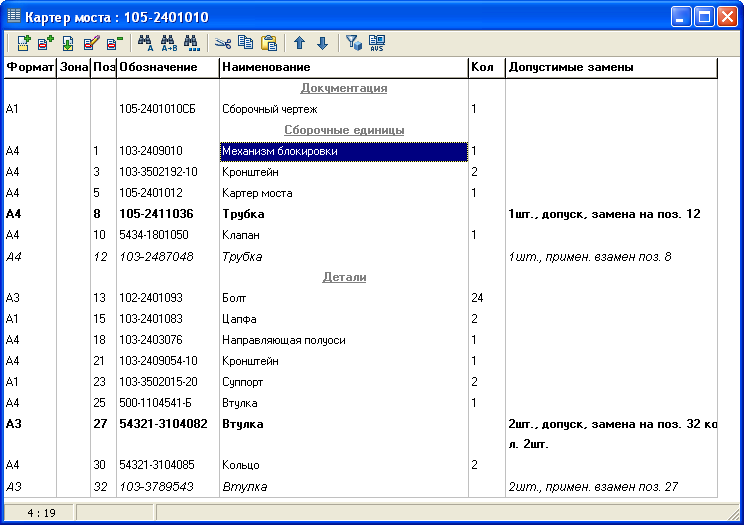Viewport: 744px width, 525px height.
Task: Click the Copy icon in toolbar
Action: pos(245,43)
